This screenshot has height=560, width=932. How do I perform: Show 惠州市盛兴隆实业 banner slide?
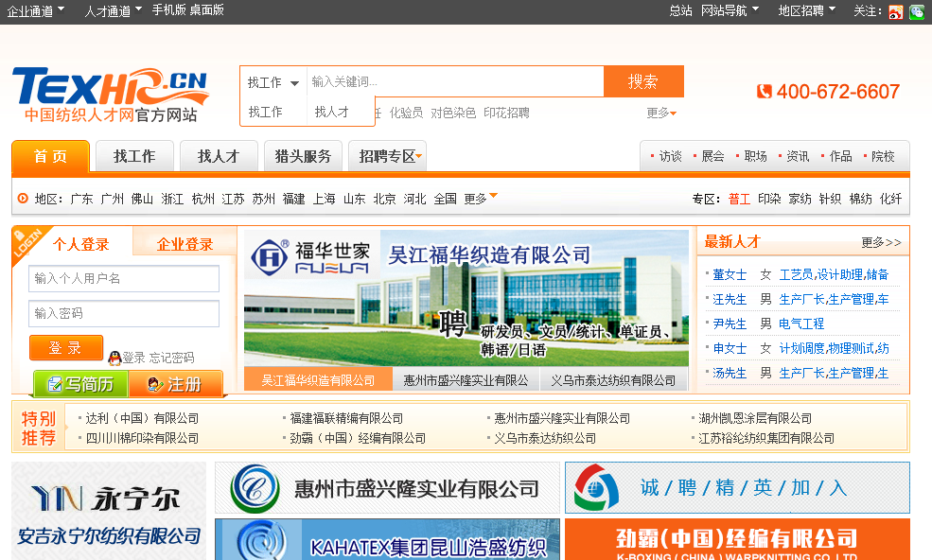(466, 380)
